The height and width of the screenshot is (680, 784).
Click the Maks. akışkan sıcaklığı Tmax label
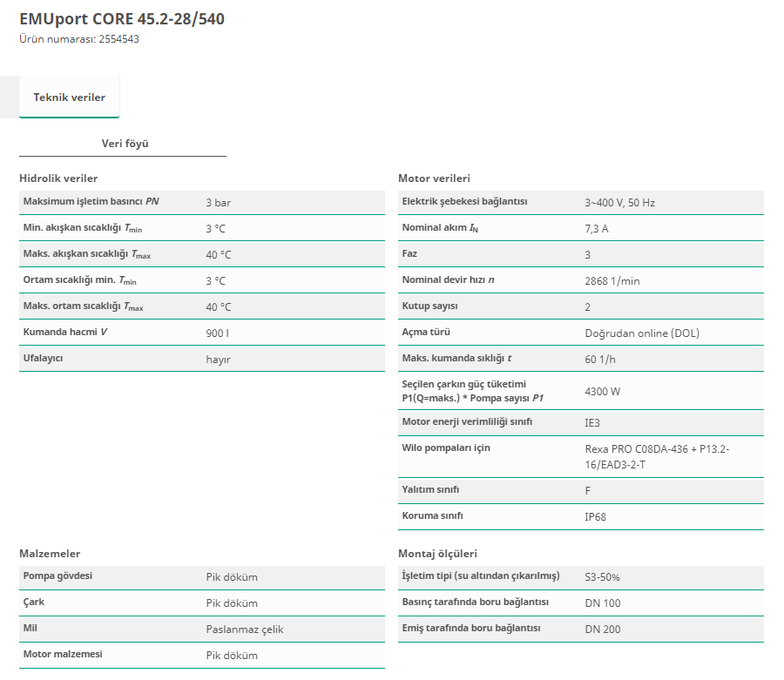pos(86,254)
